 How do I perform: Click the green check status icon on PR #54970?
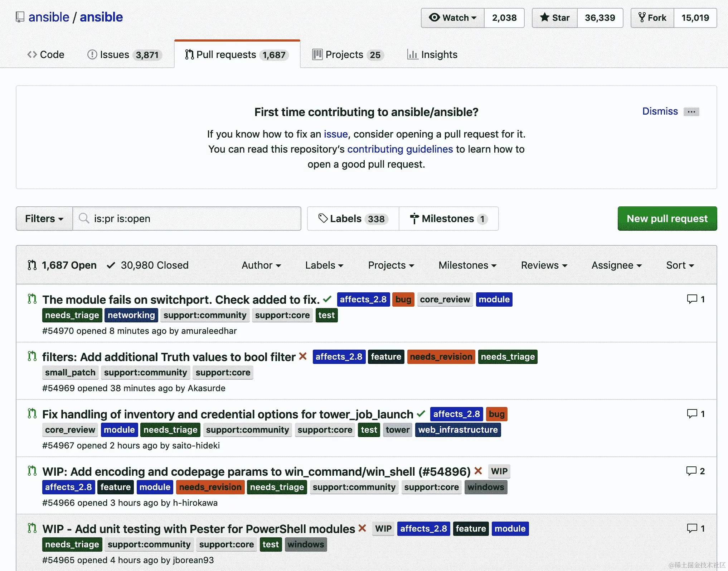327,299
